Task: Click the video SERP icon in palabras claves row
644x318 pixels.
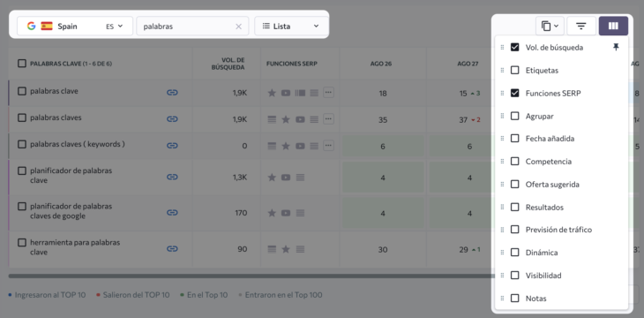Action: [x=300, y=119]
